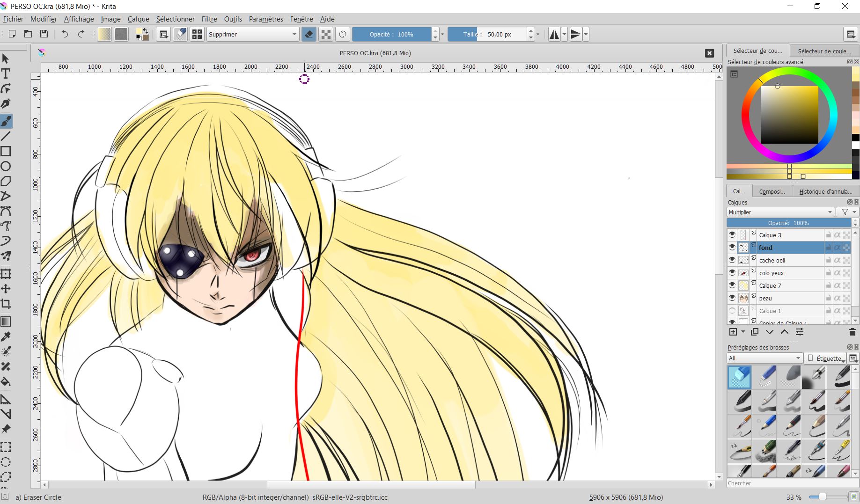Delete layer using the trash icon

(x=852, y=332)
